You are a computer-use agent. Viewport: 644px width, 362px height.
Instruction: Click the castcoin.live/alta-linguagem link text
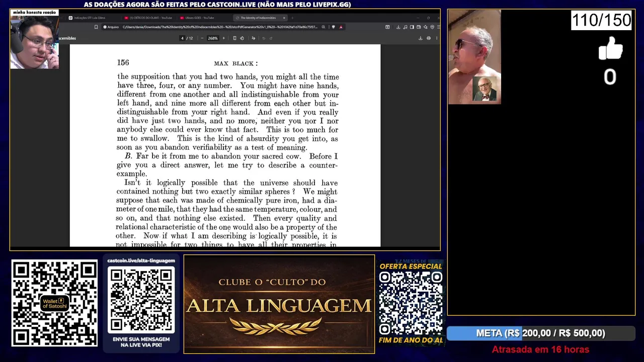click(x=141, y=260)
